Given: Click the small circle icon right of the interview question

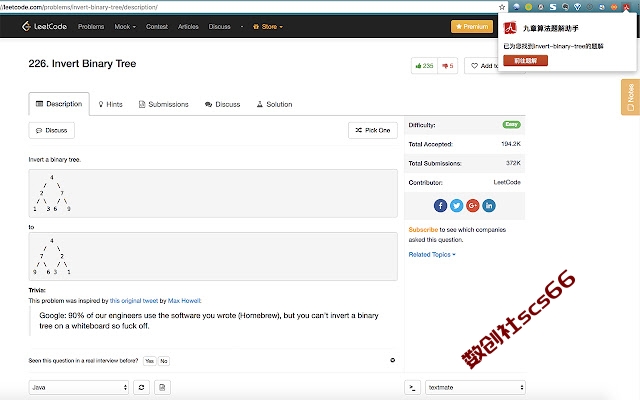Looking at the screenshot, I should point(392,360).
